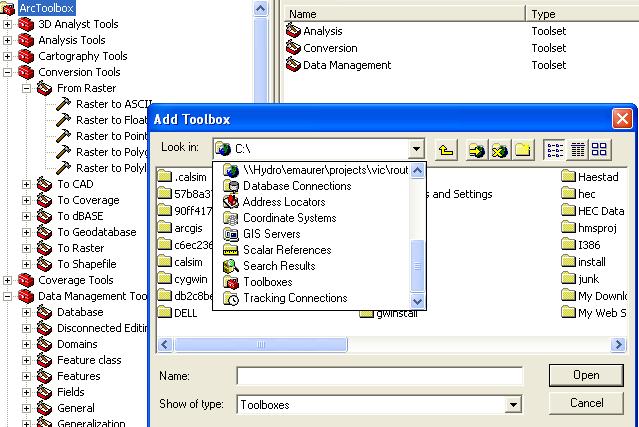The image size is (639, 427).
Task: Click the Cancel button
Action: click(586, 403)
